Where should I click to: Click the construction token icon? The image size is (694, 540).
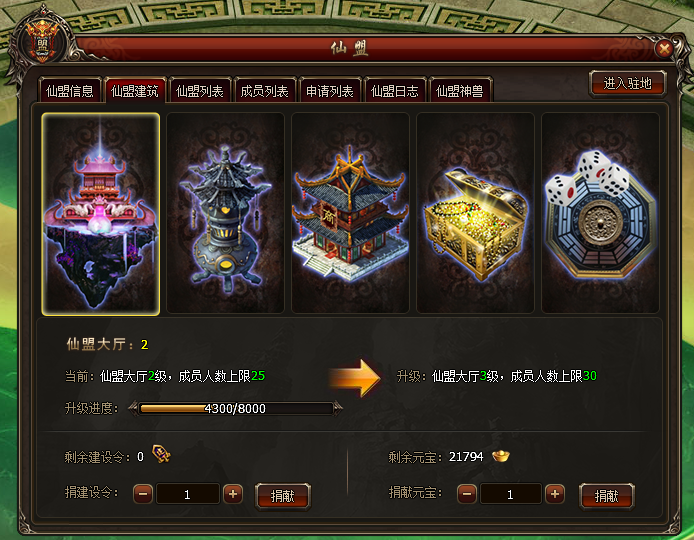point(161,454)
